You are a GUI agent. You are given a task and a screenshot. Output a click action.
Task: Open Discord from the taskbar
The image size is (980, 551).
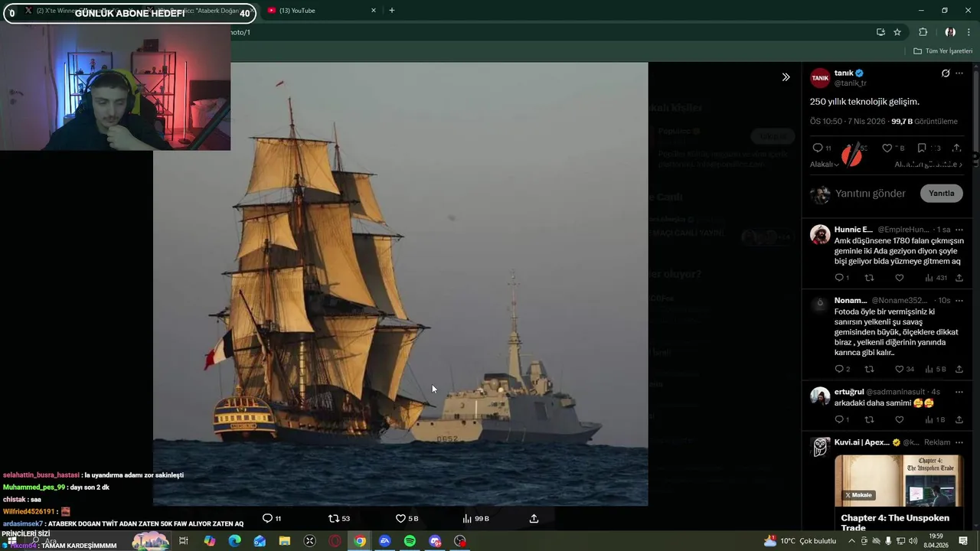tap(435, 541)
